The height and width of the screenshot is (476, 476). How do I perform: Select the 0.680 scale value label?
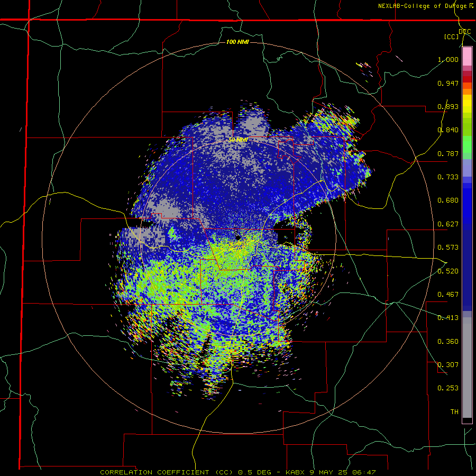(x=448, y=200)
